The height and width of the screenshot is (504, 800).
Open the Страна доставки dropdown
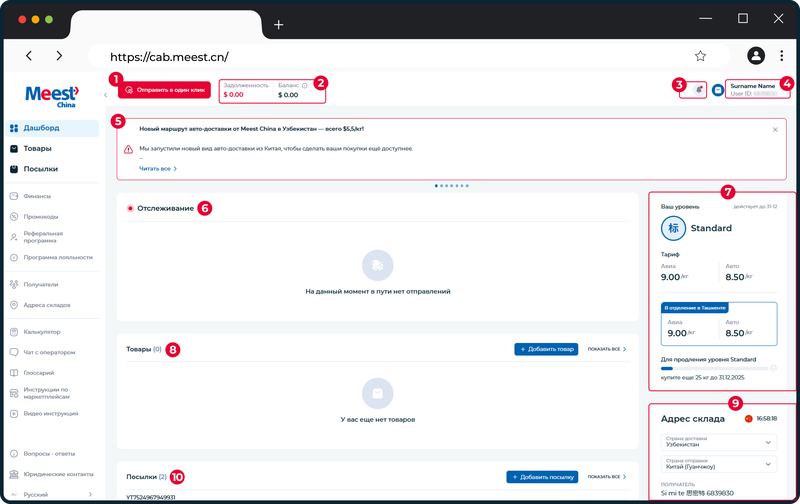tap(719, 442)
